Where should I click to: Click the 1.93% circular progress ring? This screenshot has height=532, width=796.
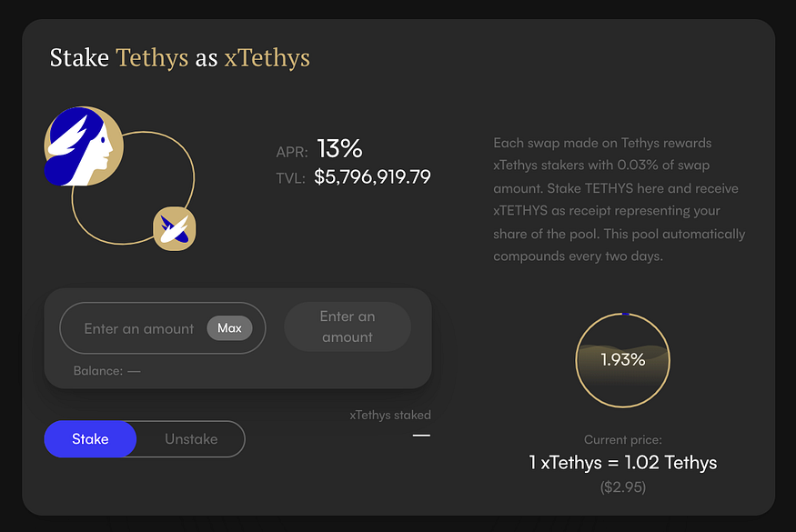(x=623, y=359)
